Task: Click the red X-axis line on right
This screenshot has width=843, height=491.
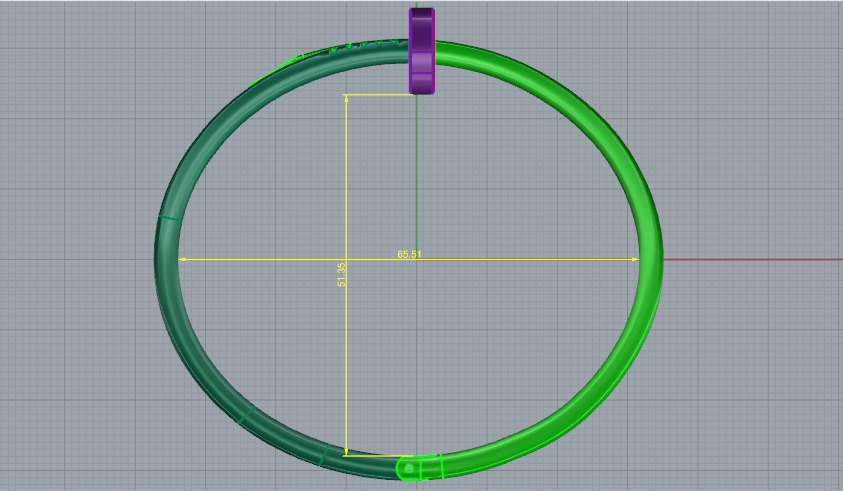Action: click(753, 259)
